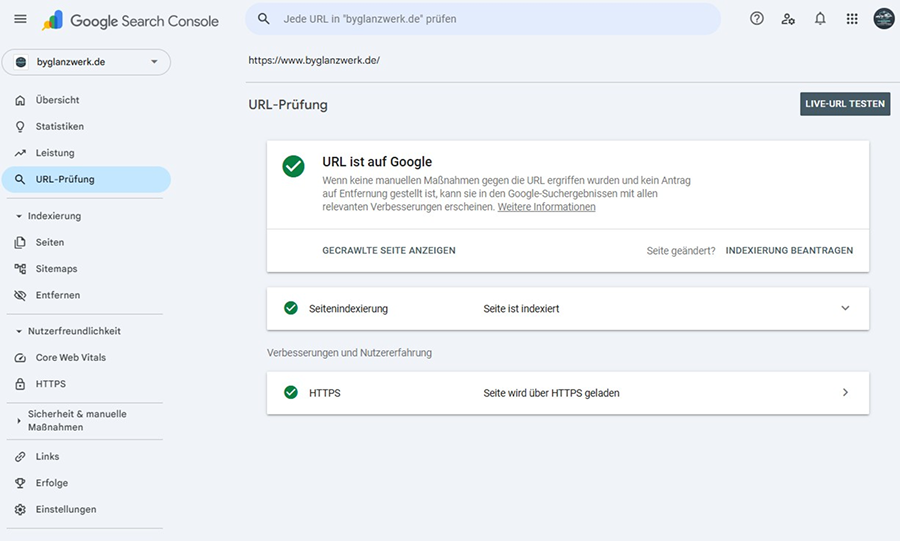Open the Help question mark icon
The image size is (900, 541).
coord(757,19)
